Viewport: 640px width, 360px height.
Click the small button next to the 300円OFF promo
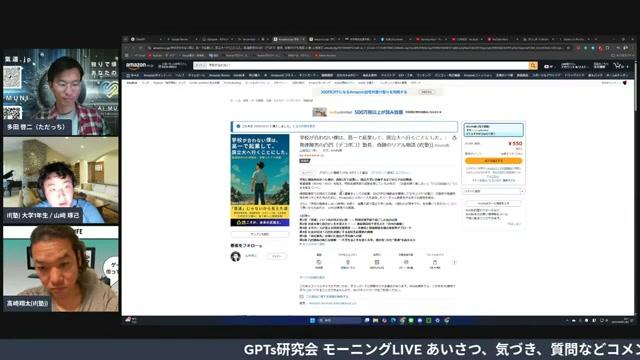click(426, 92)
